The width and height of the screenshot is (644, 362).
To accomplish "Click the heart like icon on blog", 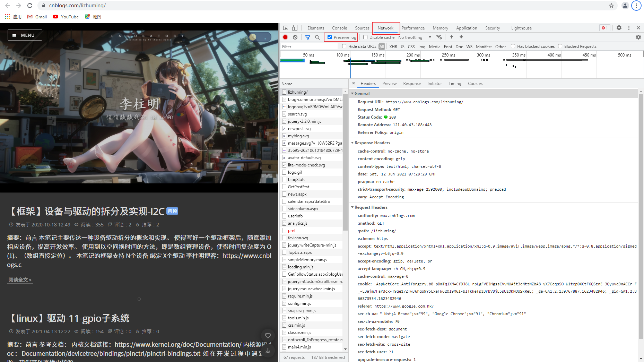I will pos(268,335).
